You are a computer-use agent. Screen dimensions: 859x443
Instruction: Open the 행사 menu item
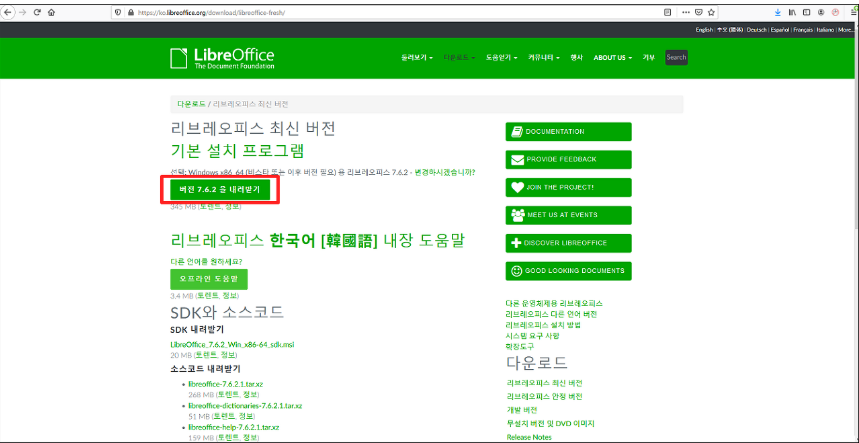(576, 57)
